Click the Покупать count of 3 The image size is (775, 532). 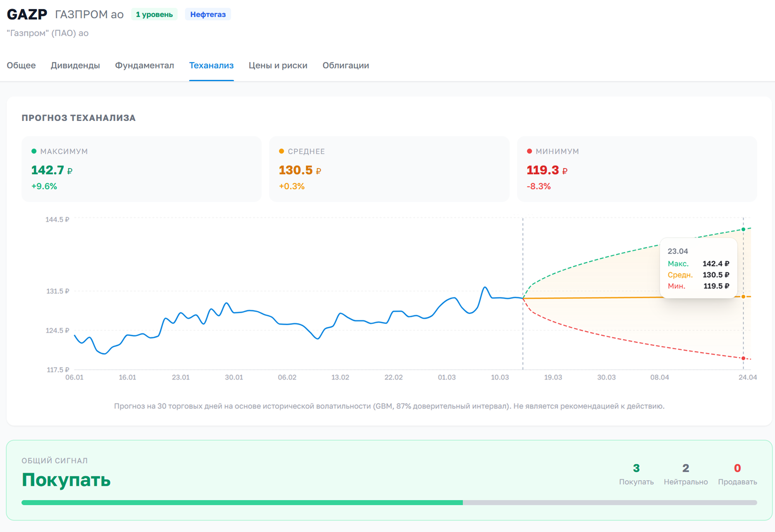click(x=636, y=468)
